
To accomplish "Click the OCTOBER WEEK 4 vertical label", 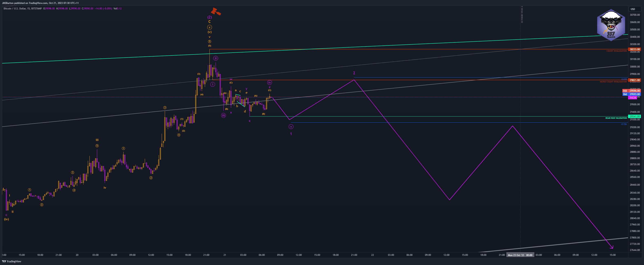I will pyautogui.click(x=522, y=14).
